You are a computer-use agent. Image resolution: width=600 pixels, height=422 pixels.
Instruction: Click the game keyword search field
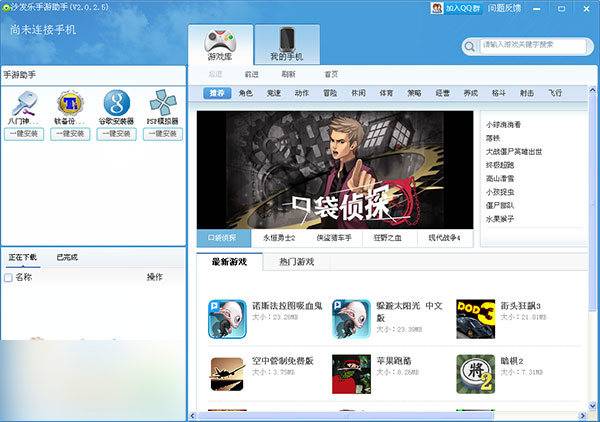[x=533, y=45]
